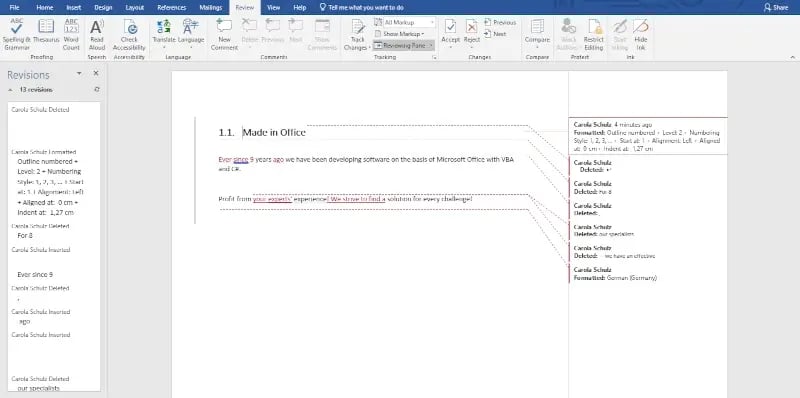Switch to the Layout tab
This screenshot has height=398, width=800.
[x=135, y=8]
